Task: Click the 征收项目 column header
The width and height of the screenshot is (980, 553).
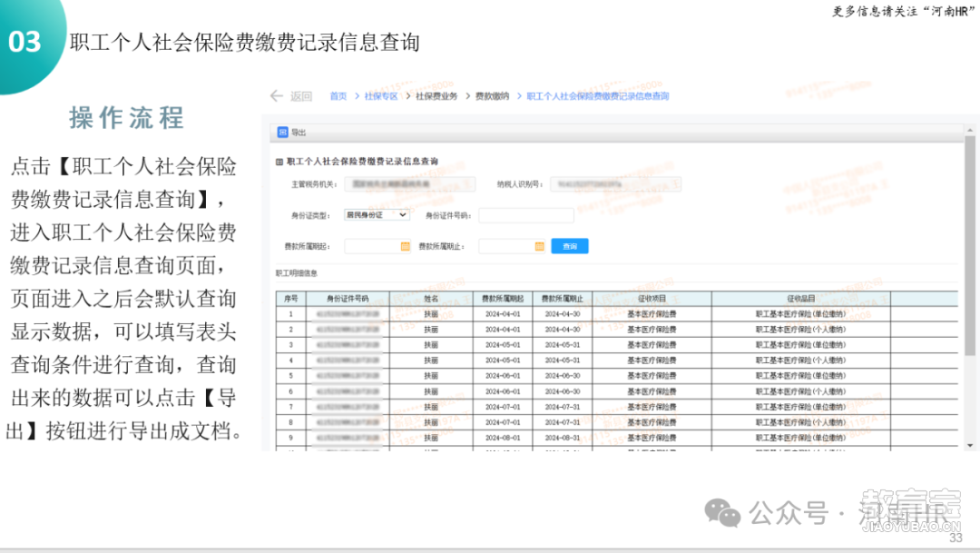Action: tap(652, 299)
